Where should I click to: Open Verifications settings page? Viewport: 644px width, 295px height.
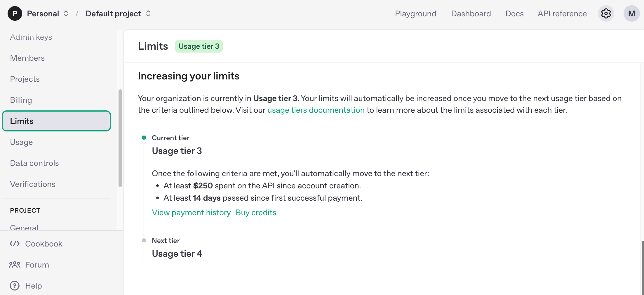[33, 184]
